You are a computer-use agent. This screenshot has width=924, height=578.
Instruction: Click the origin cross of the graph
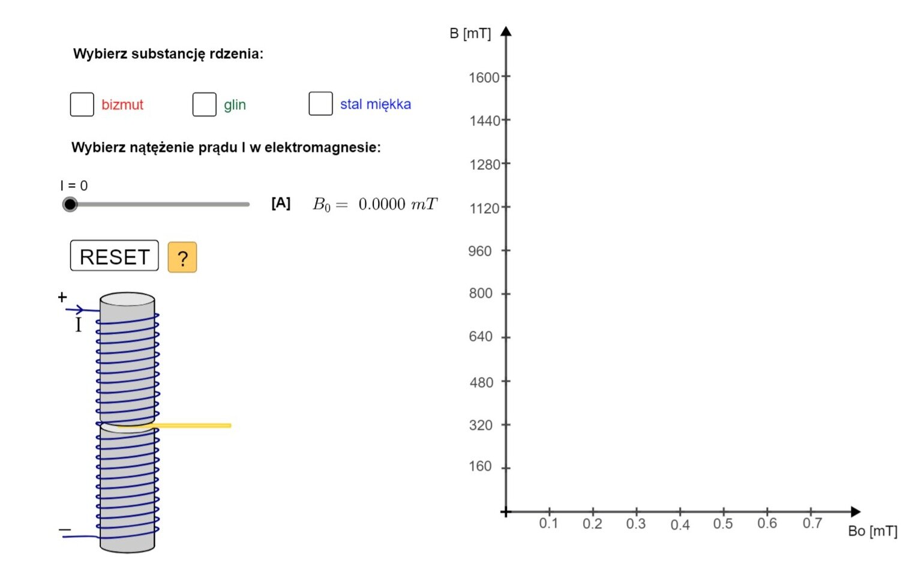(x=506, y=512)
